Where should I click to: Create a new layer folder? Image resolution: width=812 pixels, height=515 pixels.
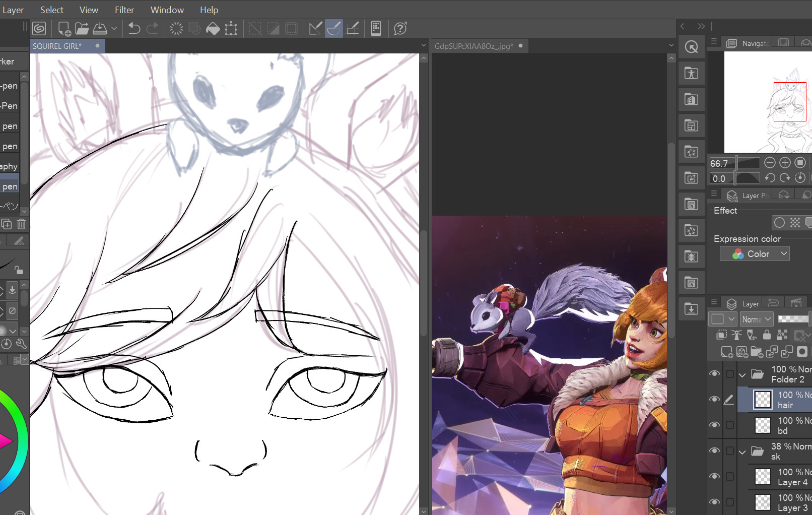757,352
